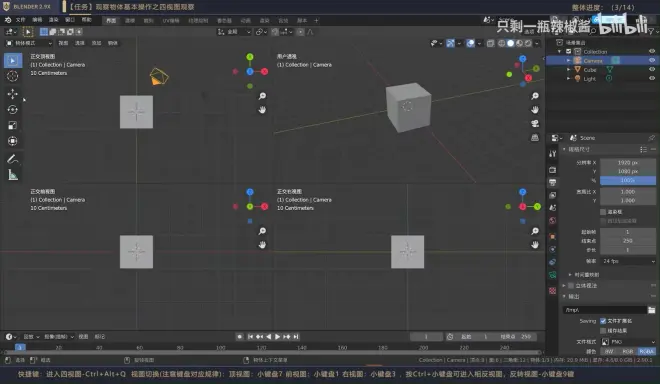Viewport: 660px width, 384px height.
Task: Open the Edit menu
Action: pos(37,20)
